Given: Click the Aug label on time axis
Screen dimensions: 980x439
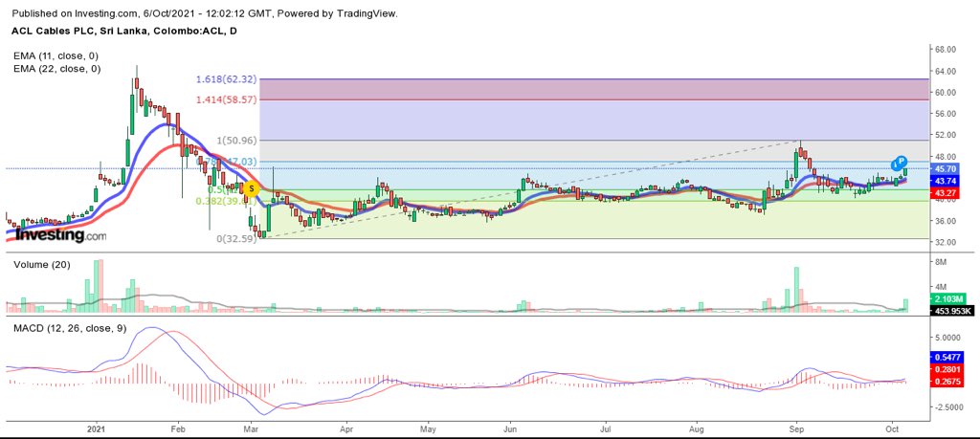Looking at the screenshot, I should 698,429.
